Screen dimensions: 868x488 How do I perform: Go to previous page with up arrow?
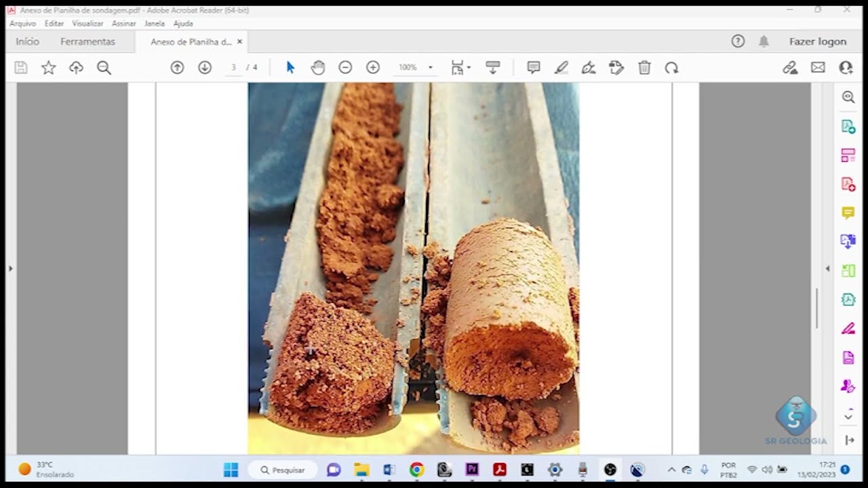coord(177,68)
